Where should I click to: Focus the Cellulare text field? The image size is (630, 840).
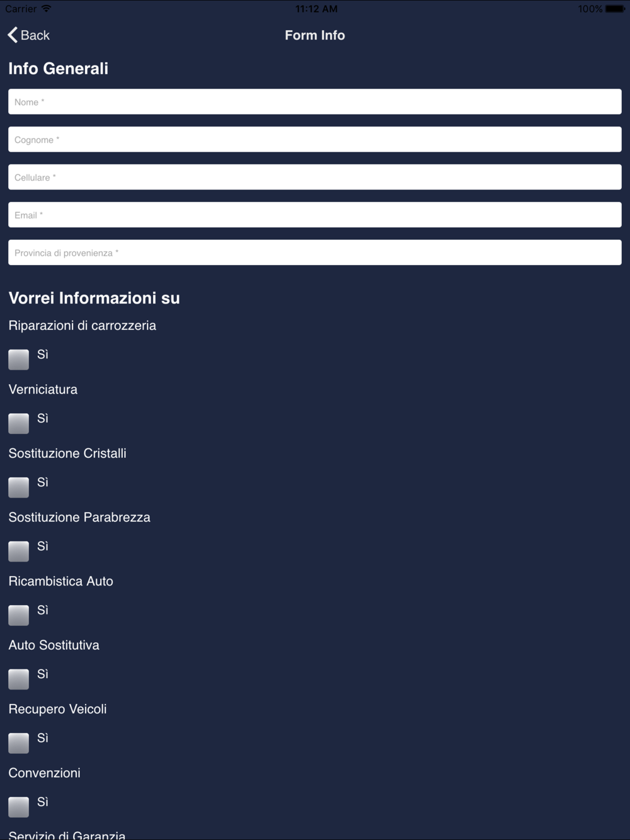click(x=315, y=178)
